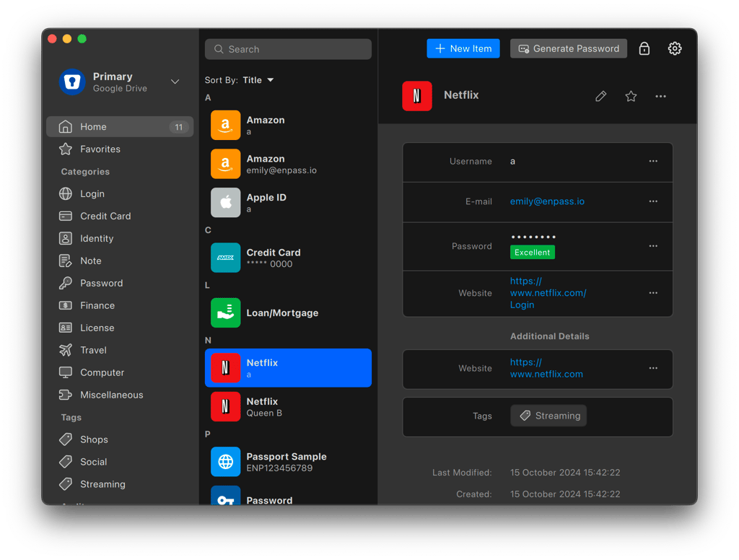Click the Password item key icon
The width and height of the screenshot is (739, 560).
pyautogui.click(x=225, y=496)
